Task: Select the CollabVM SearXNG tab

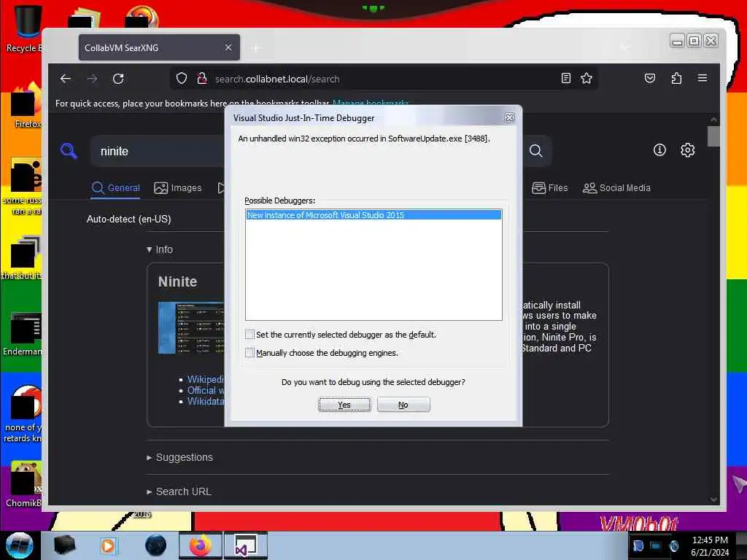Action: (159, 47)
